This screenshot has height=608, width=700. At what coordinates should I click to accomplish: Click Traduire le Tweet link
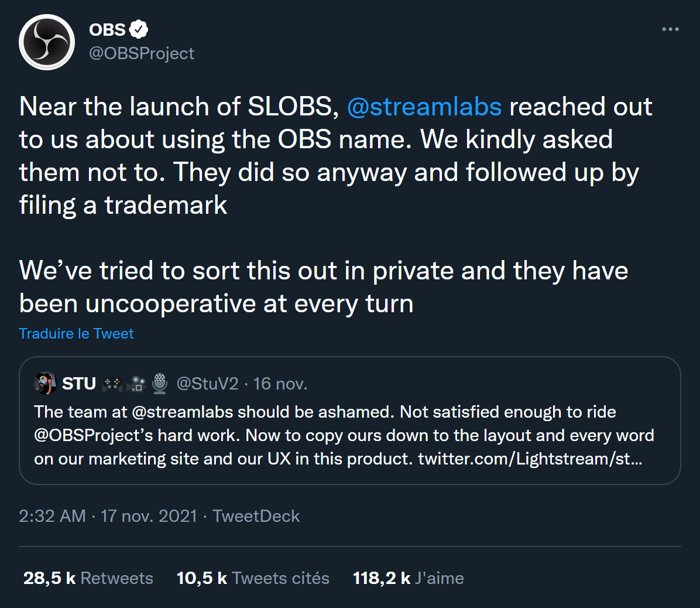click(x=76, y=333)
